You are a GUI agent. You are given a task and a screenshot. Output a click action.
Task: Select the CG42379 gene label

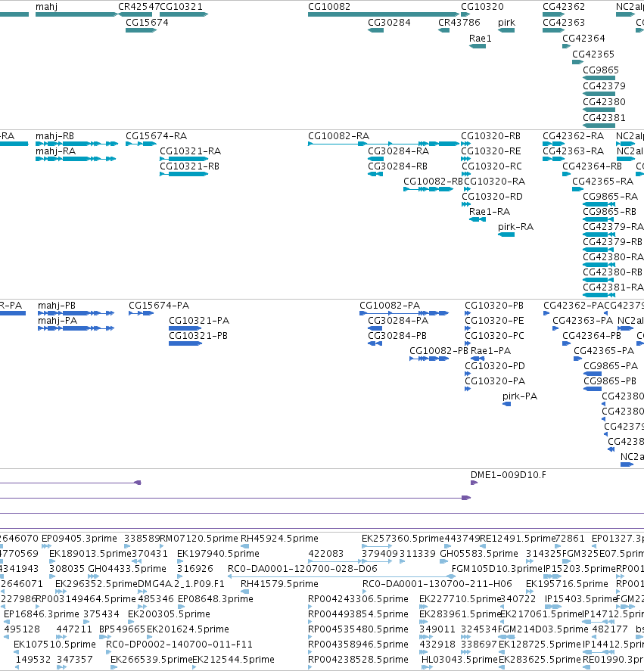pyautogui.click(x=604, y=85)
